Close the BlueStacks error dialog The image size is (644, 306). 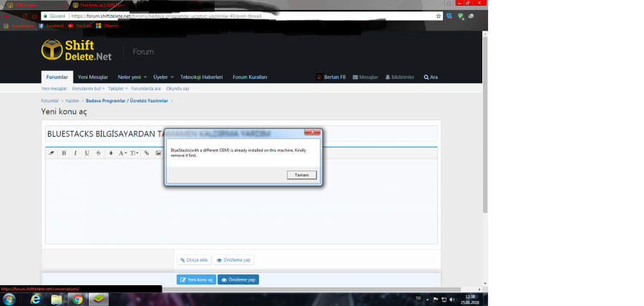(312, 132)
